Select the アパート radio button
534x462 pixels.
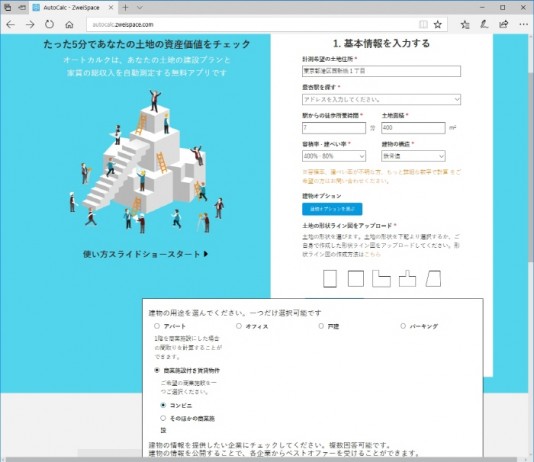point(157,326)
